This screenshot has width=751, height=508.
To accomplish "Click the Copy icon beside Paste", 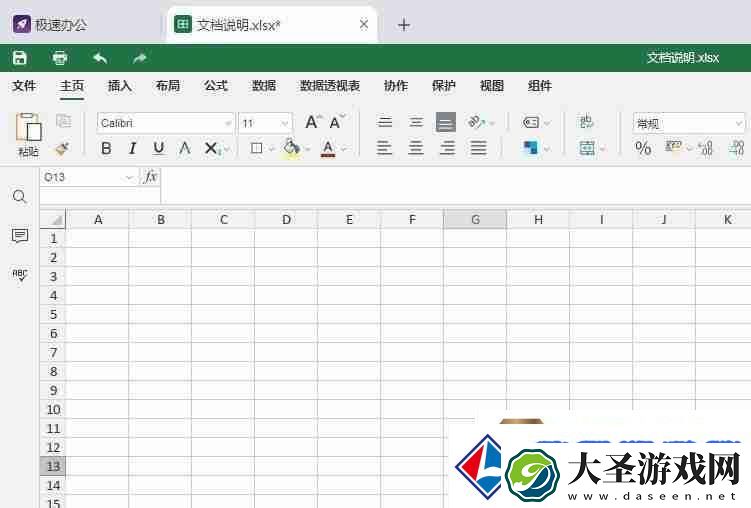I will pos(63,121).
